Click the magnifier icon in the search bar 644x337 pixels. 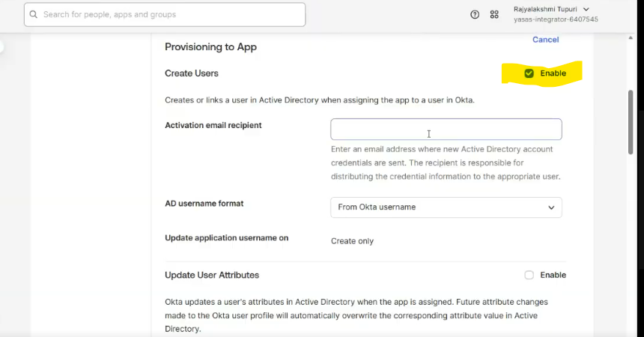34,14
